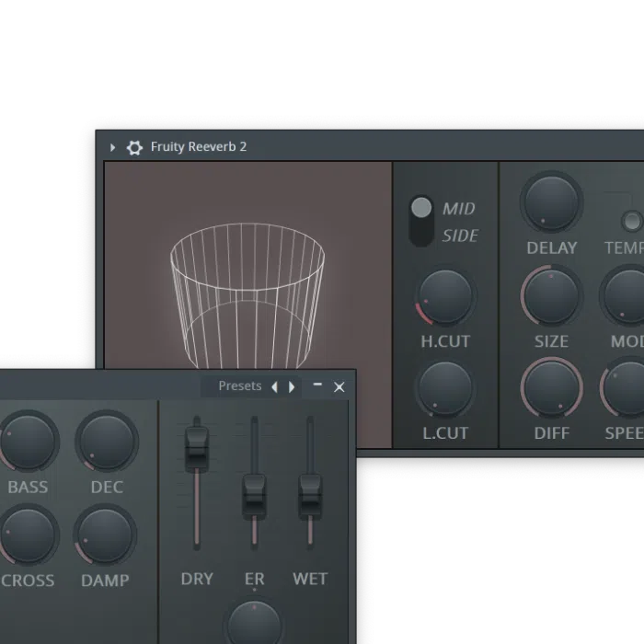Minimize the front reverb window

point(317,385)
